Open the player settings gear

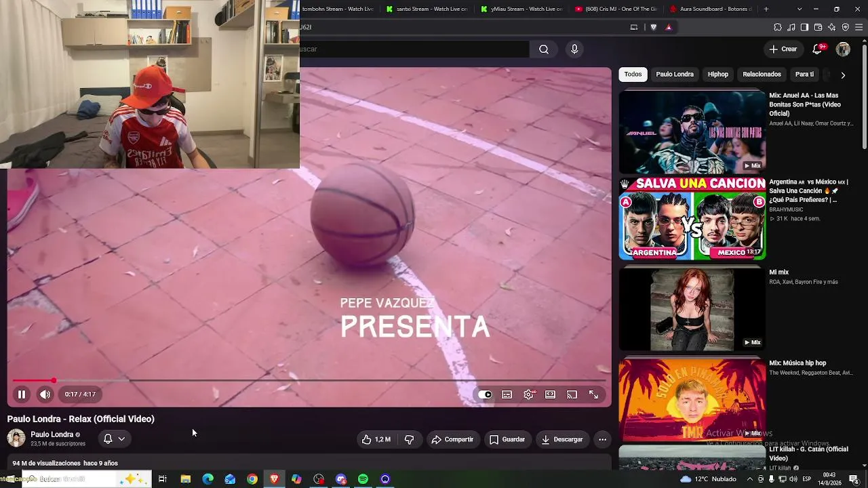(529, 394)
